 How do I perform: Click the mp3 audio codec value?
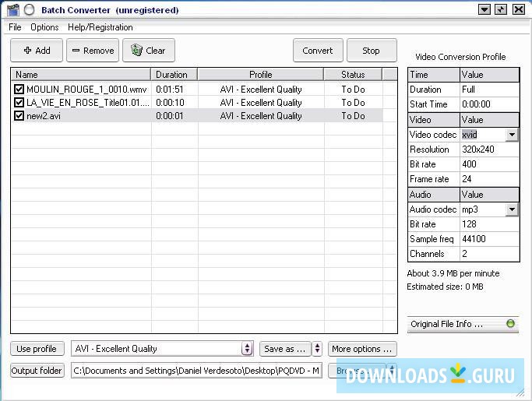(470, 209)
